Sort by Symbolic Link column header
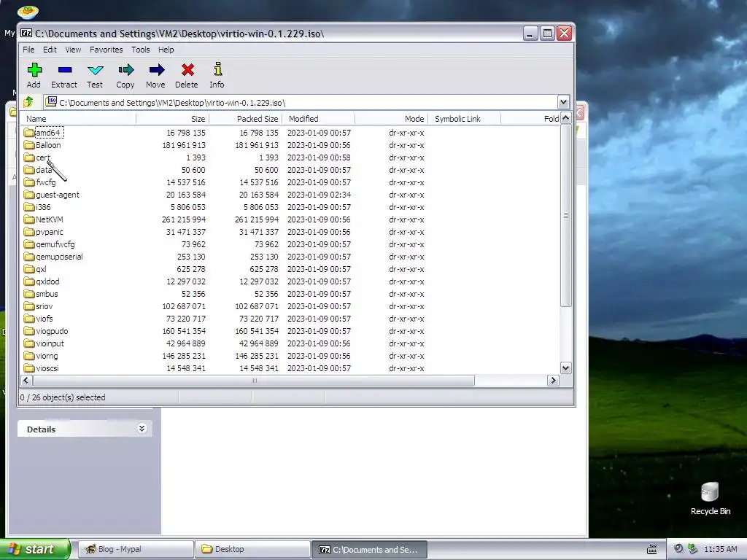Viewport: 747px width, 560px height. coord(464,119)
